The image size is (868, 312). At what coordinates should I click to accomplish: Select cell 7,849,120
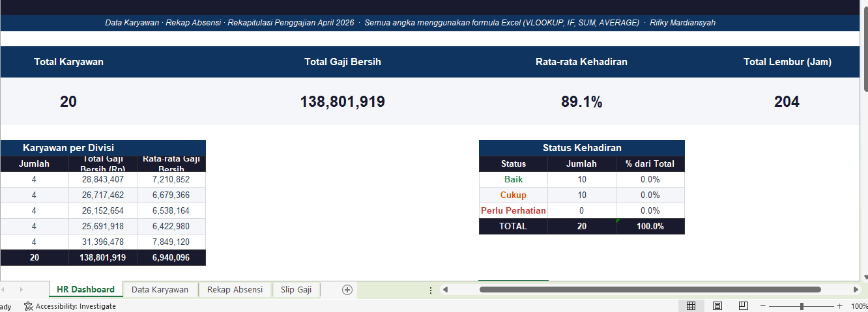tap(171, 242)
